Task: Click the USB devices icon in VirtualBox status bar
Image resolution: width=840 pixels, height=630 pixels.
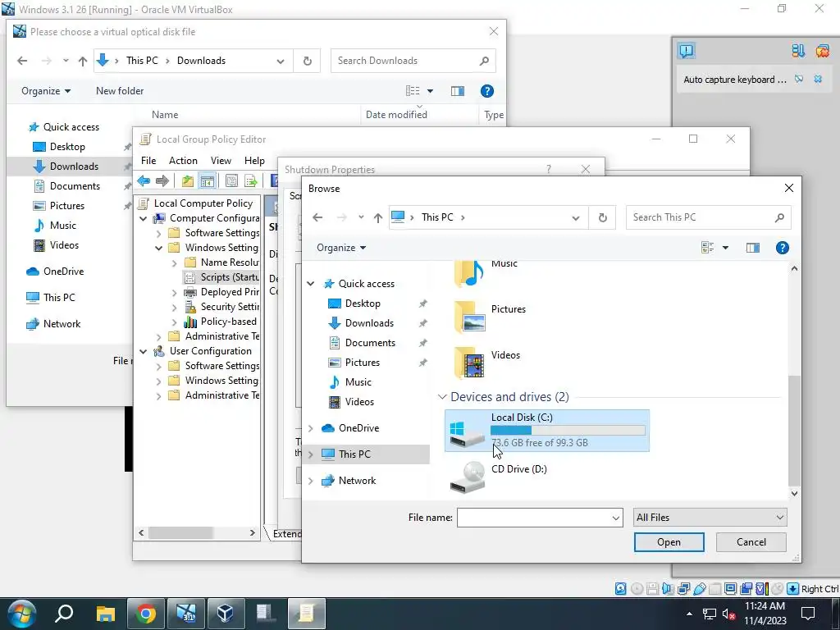Action: coord(699,589)
